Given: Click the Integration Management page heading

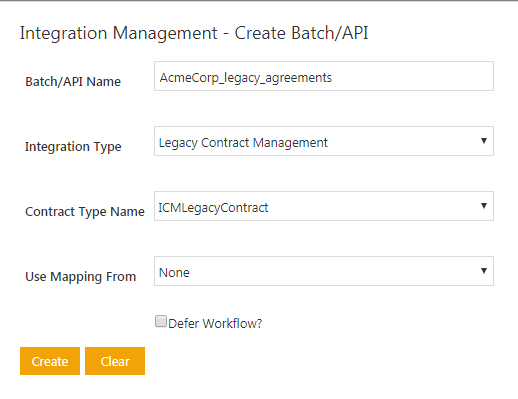Looking at the screenshot, I should point(194,33).
